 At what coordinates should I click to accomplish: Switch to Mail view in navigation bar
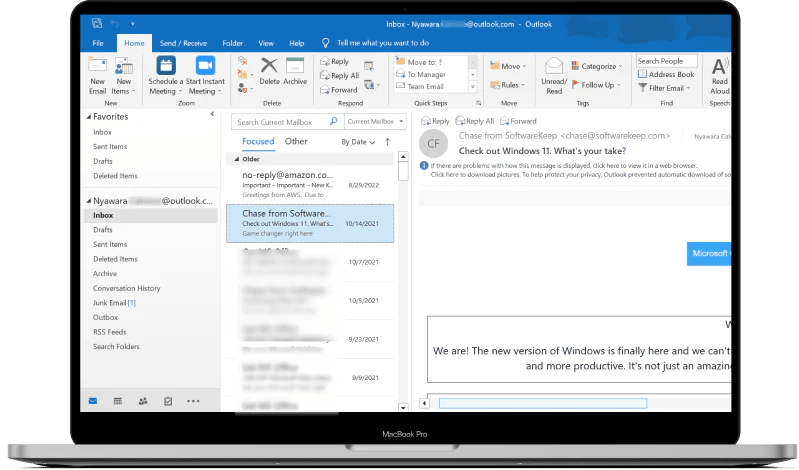[x=93, y=401]
